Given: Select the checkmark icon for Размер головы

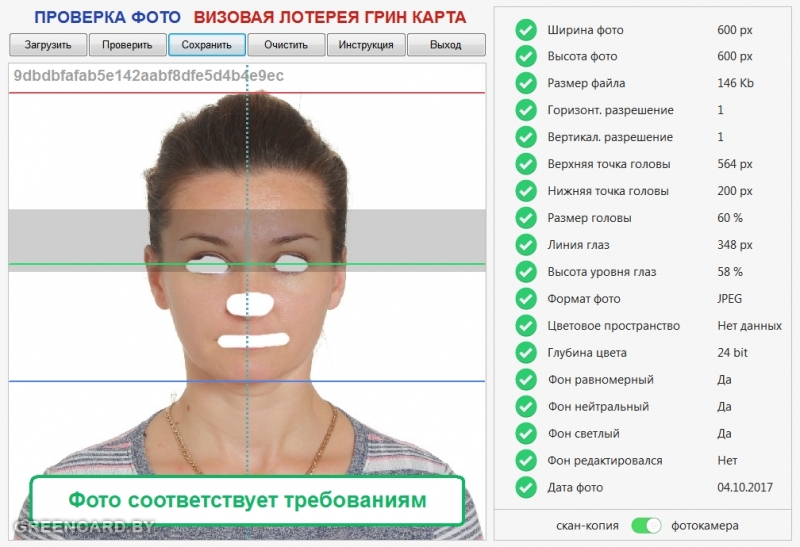Looking at the screenshot, I should [526, 218].
